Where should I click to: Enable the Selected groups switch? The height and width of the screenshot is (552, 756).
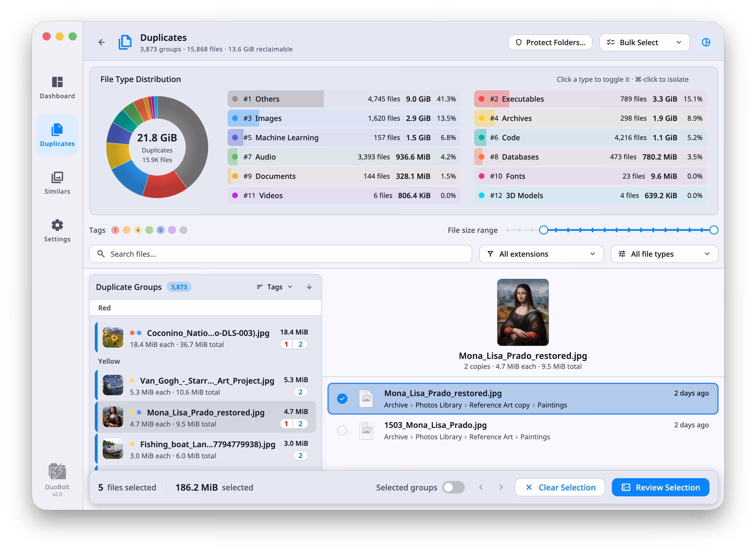pos(453,488)
